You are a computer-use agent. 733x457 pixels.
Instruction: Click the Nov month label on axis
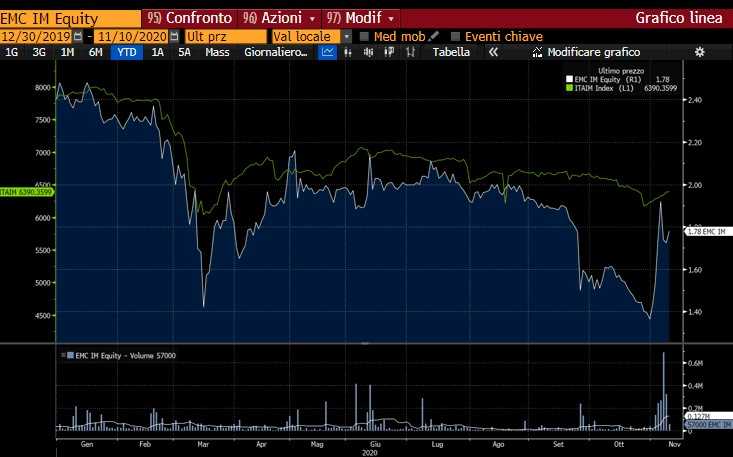[x=674, y=444]
